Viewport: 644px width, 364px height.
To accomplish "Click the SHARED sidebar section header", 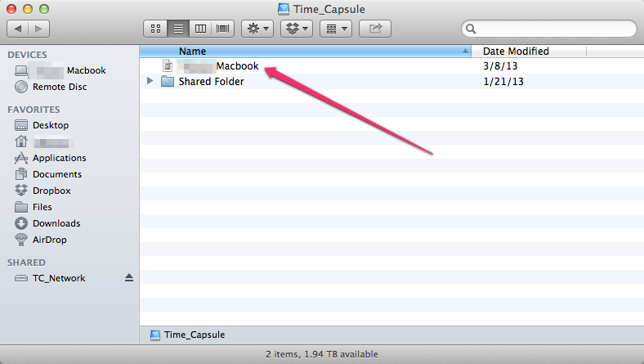I will [x=26, y=263].
